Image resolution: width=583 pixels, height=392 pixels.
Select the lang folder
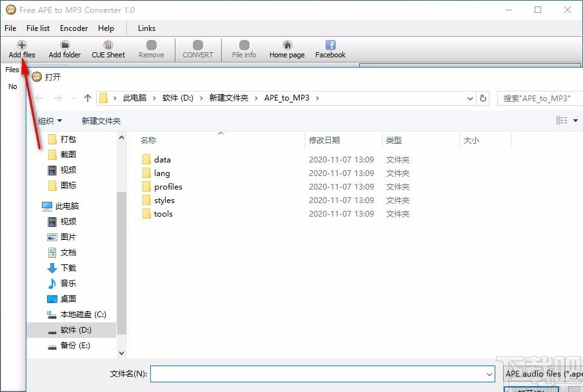click(x=156, y=173)
